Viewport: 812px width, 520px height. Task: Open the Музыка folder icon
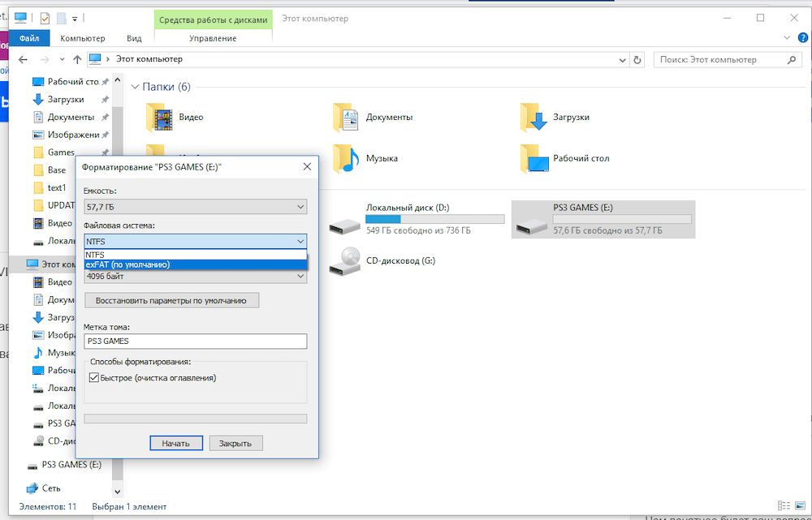click(x=346, y=159)
